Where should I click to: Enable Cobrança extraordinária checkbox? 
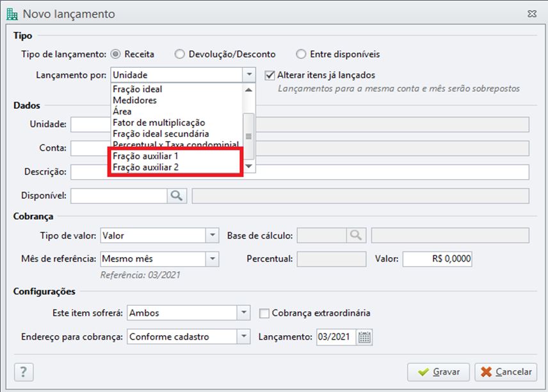264,313
